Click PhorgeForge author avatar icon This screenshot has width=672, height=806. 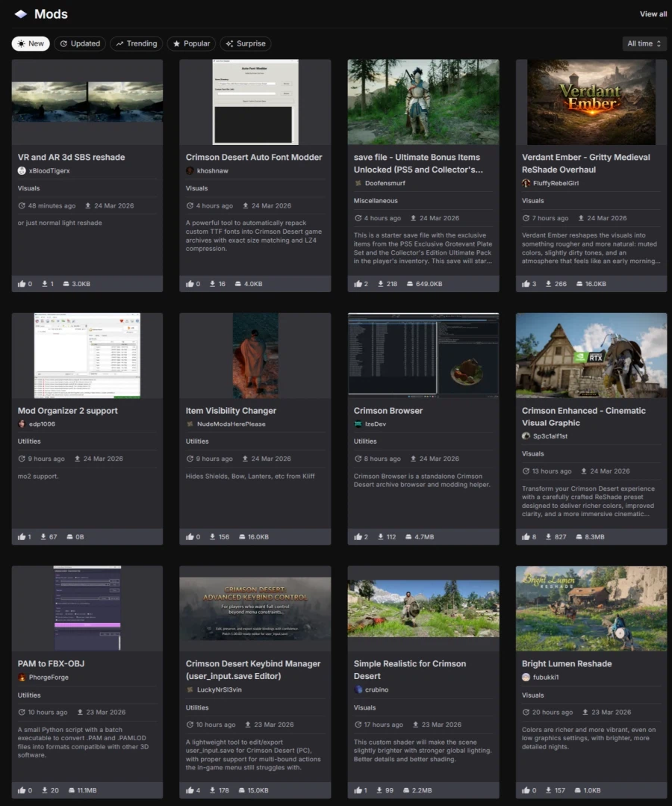(x=22, y=678)
